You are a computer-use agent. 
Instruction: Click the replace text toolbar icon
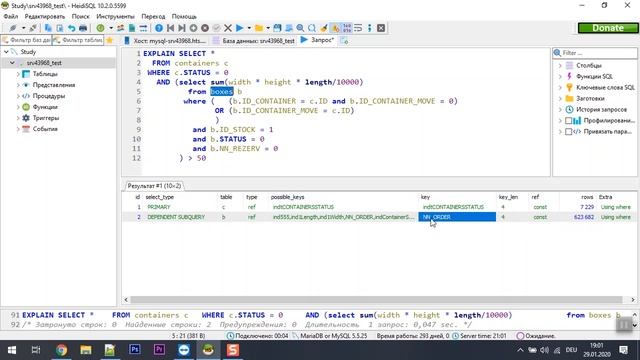tap(312, 28)
